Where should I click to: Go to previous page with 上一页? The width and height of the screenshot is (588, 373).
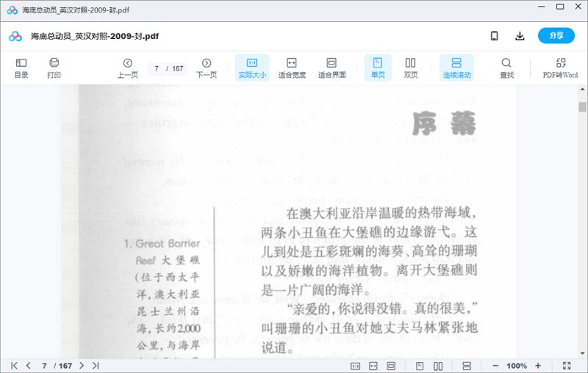tap(127, 68)
